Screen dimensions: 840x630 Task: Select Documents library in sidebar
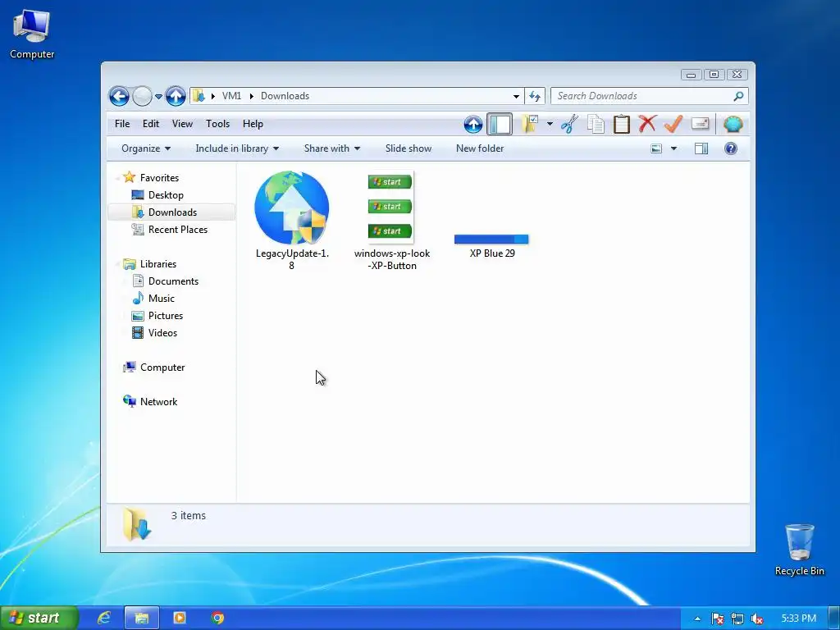(x=165, y=281)
